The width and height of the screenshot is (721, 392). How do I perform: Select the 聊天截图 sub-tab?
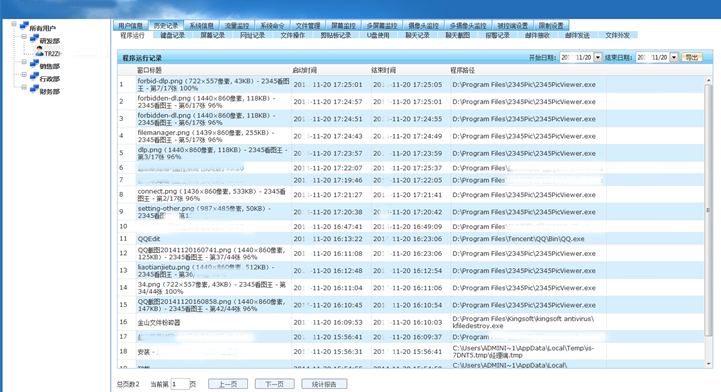click(x=458, y=35)
